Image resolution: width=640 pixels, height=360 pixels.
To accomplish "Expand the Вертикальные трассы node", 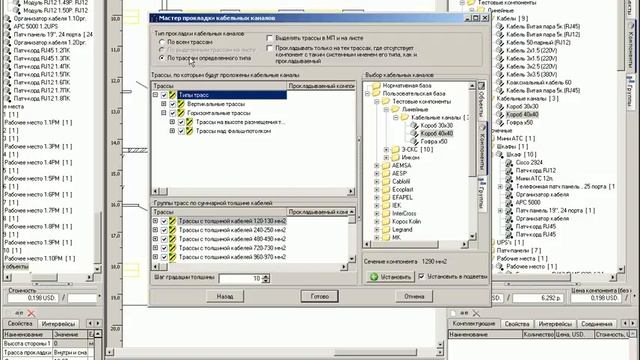I will 164,104.
